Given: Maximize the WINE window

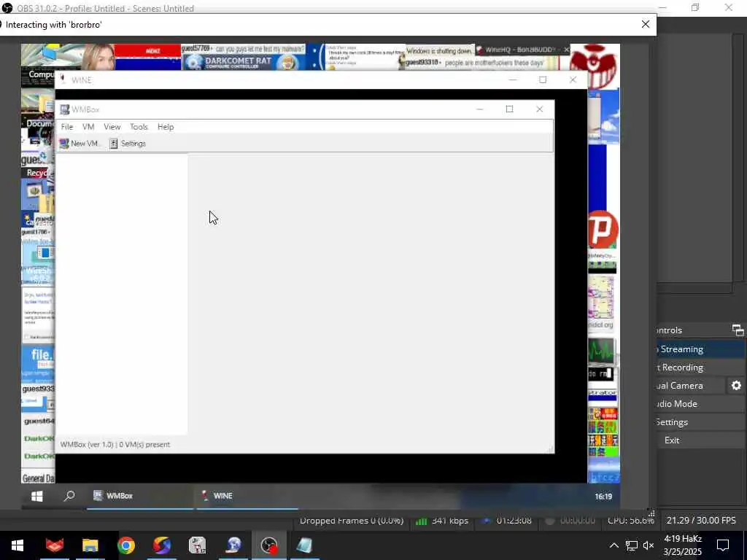Looking at the screenshot, I should 543,79.
